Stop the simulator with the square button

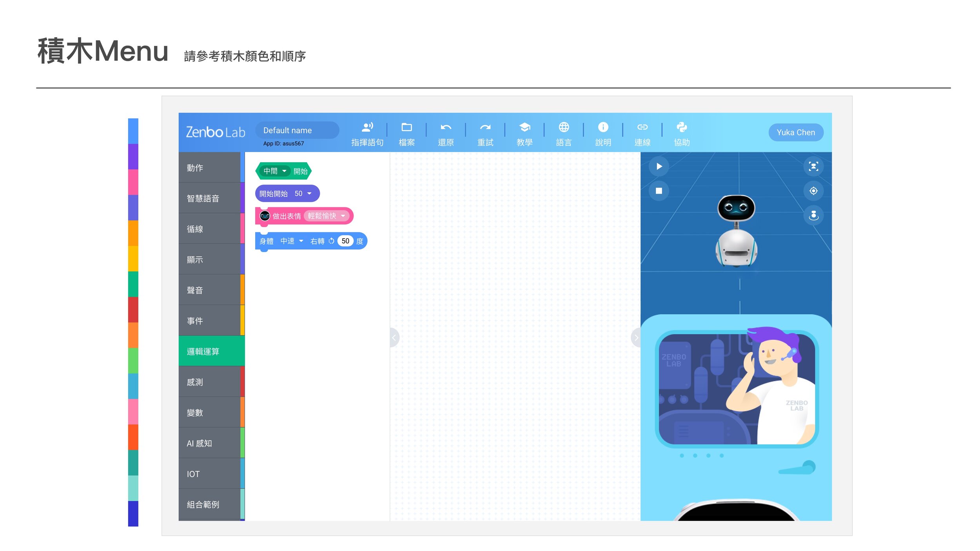659,191
